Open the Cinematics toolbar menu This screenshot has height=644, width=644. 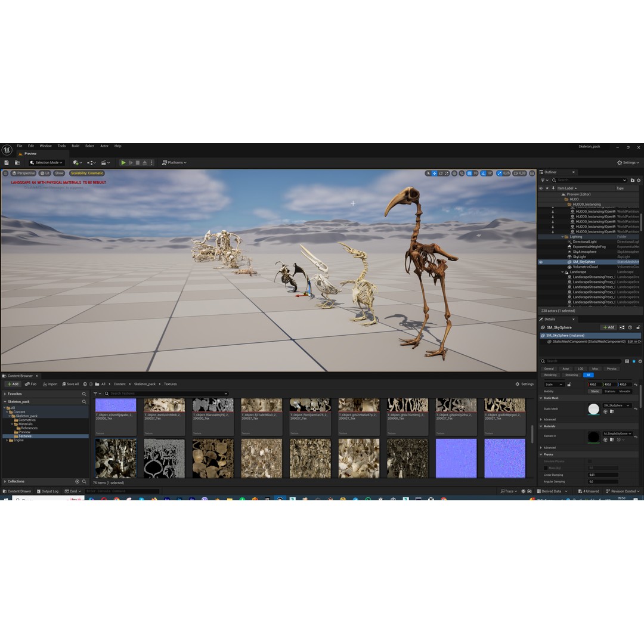pos(105,163)
